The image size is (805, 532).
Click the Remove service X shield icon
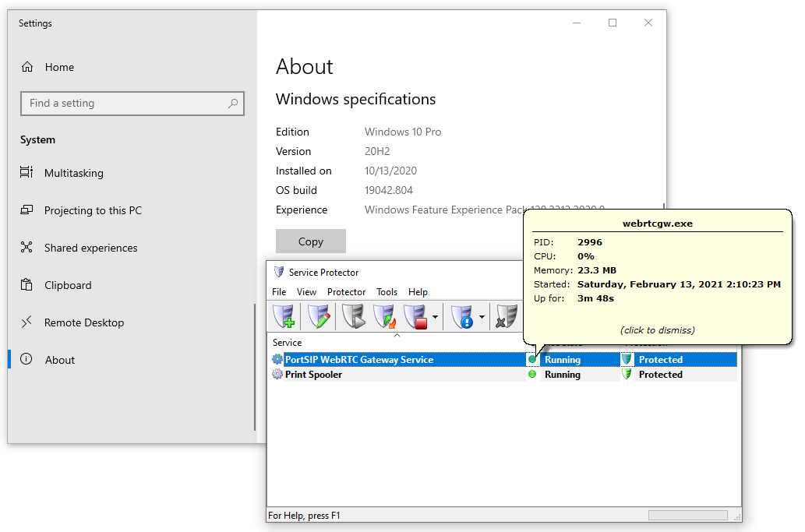click(507, 316)
